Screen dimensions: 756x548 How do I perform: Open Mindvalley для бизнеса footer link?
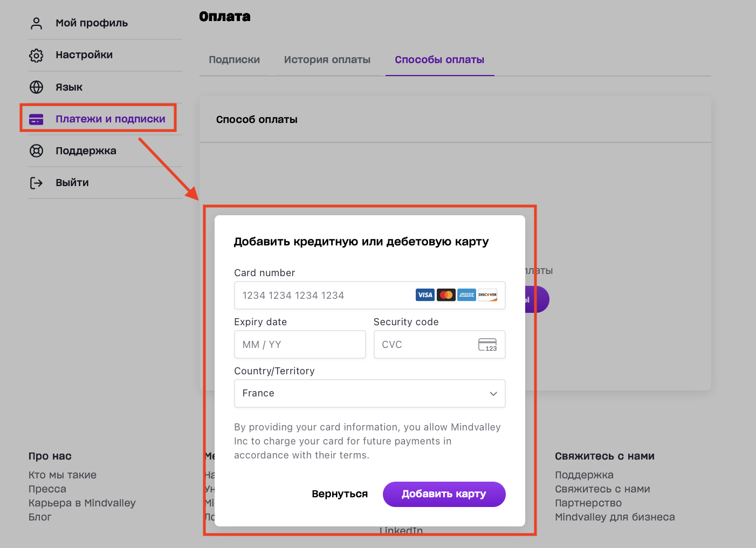tap(615, 517)
